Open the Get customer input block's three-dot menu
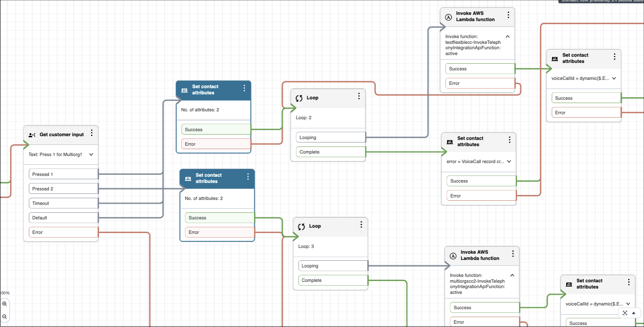The height and width of the screenshot is (327, 644). click(x=92, y=133)
